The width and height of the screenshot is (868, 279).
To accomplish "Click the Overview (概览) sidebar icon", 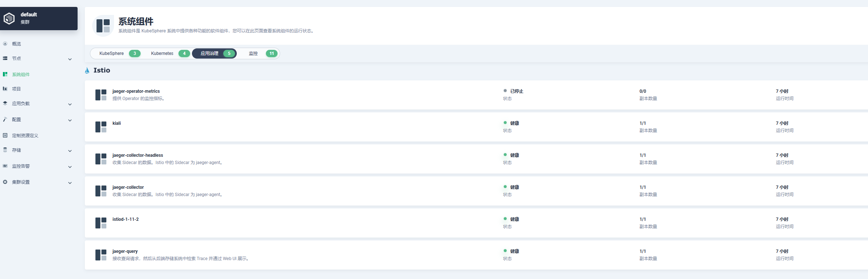I will (5, 44).
